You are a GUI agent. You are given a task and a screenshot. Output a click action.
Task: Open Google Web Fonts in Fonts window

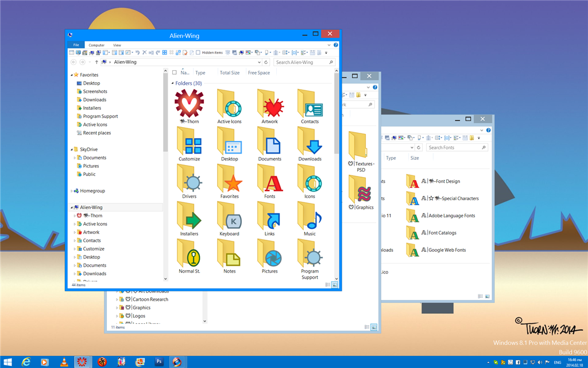click(x=436, y=250)
